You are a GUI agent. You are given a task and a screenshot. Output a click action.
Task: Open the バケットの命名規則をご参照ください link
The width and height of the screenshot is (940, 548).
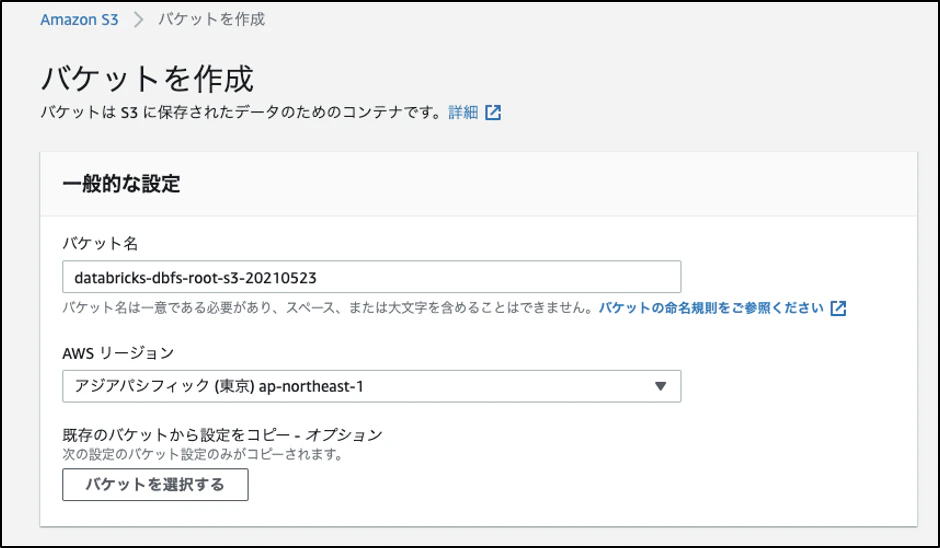pos(711,308)
